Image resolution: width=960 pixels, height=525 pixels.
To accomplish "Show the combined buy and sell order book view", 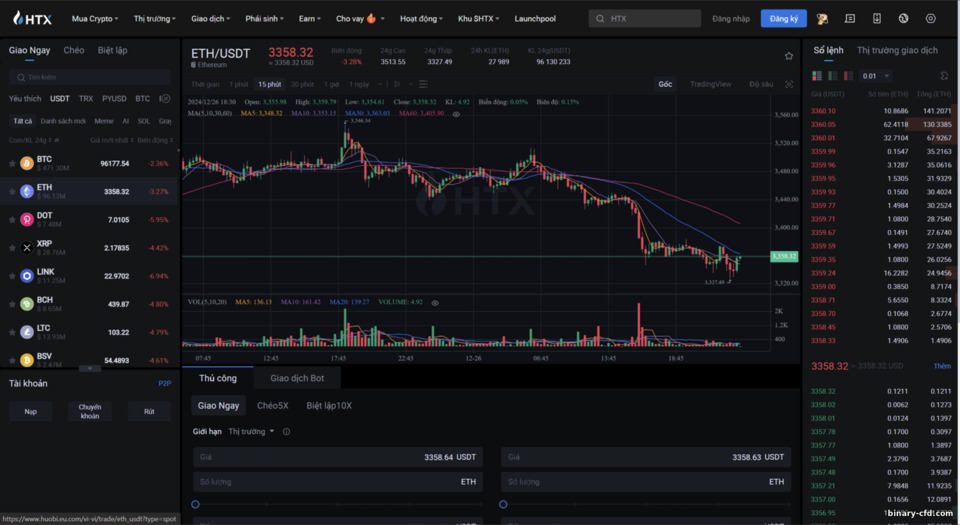I will 817,76.
